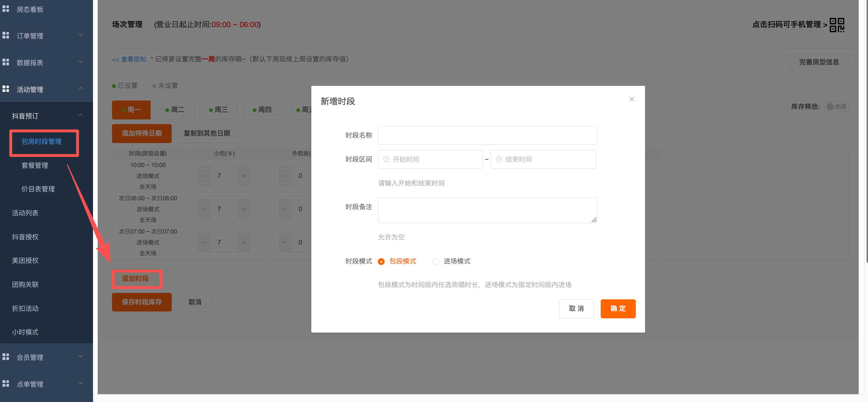Click the QR code icon for mobile management

pos(837,25)
